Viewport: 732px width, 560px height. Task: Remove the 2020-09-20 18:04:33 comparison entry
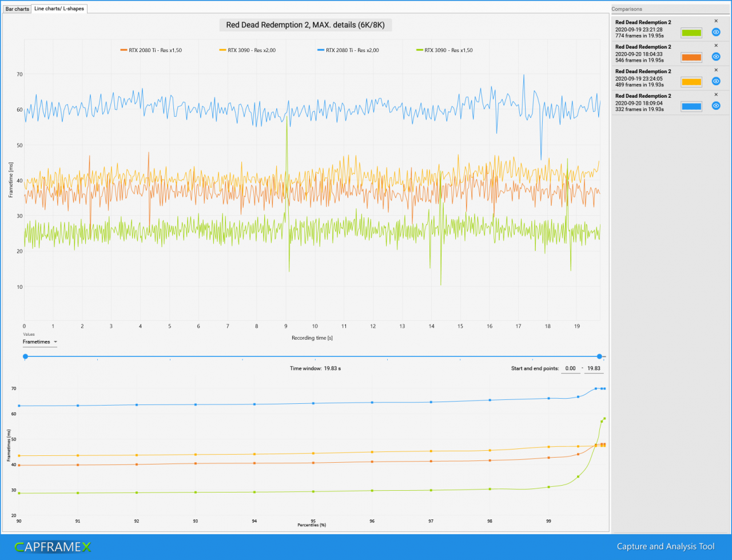click(715, 45)
